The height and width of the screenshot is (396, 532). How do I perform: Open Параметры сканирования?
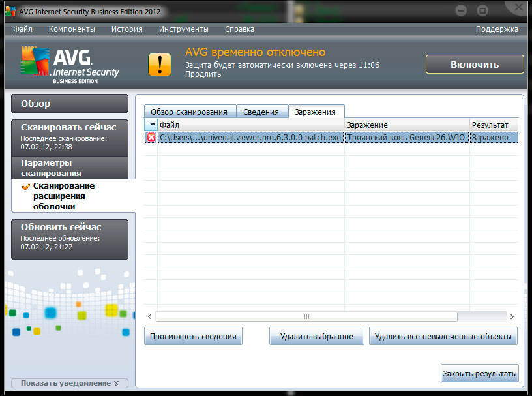pos(70,168)
